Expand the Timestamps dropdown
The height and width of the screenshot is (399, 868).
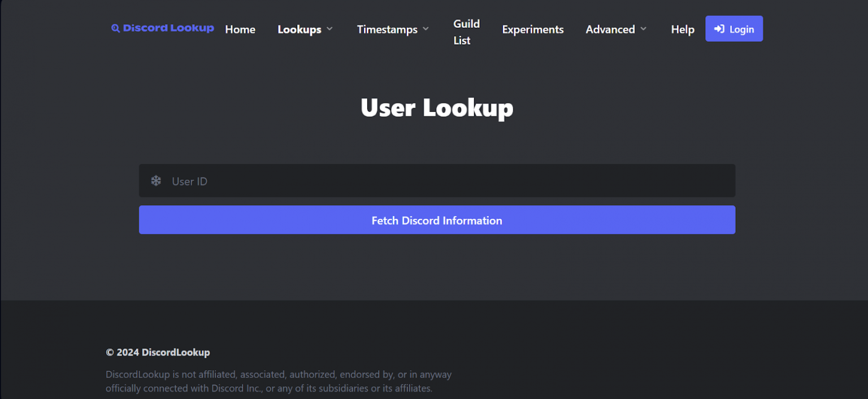click(387, 29)
